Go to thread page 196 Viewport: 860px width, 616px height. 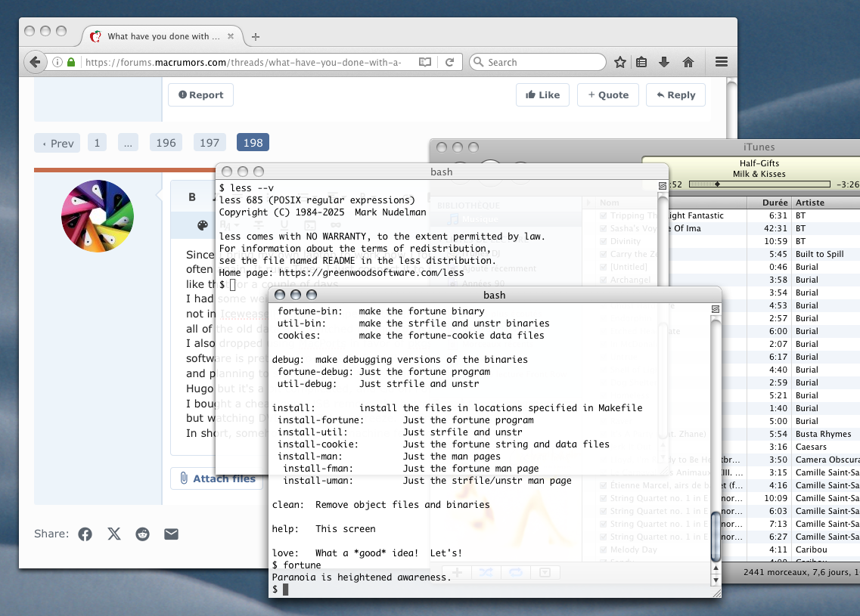click(166, 143)
